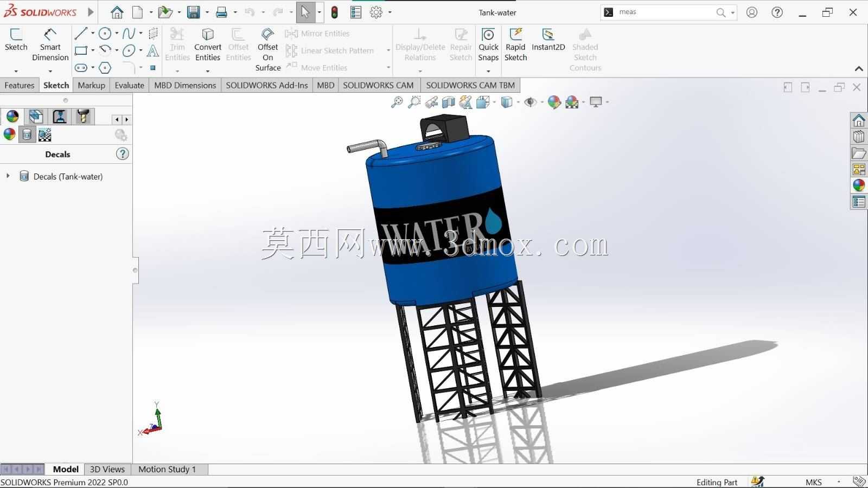This screenshot has height=488, width=868.
Task: Open Quick Snaps tool
Action: coord(488,44)
